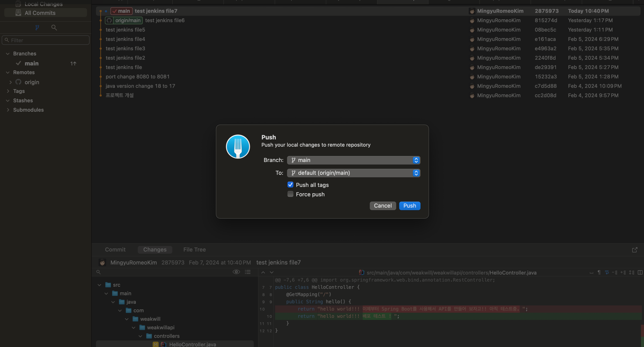Open the To dropdown default (origin/main)
The image size is (644, 347).
coord(353,173)
